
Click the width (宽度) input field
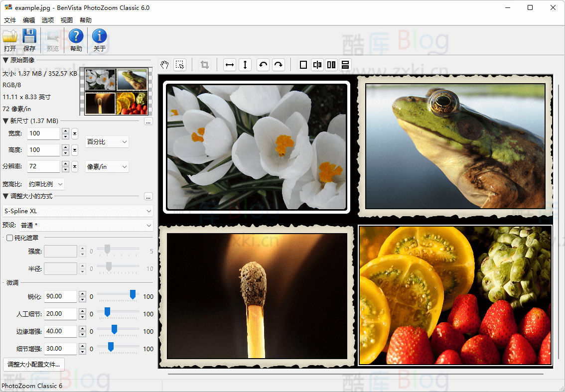point(44,133)
